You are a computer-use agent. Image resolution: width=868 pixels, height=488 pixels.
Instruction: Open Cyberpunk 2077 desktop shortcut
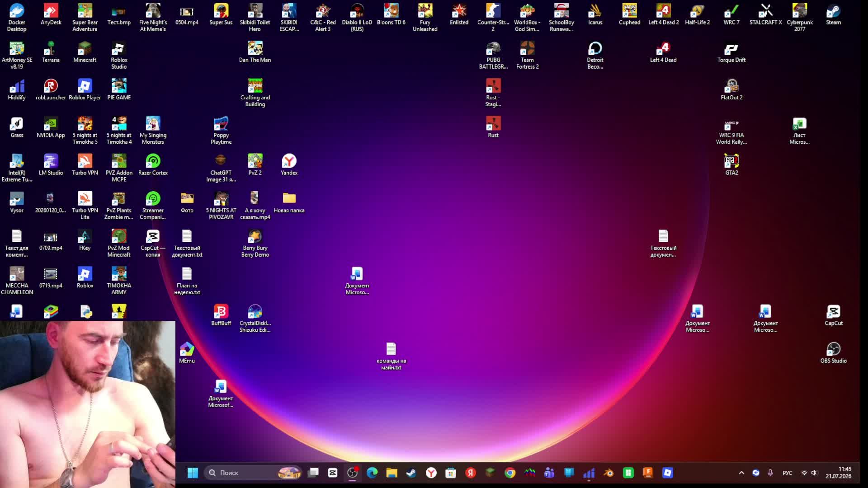800,17
